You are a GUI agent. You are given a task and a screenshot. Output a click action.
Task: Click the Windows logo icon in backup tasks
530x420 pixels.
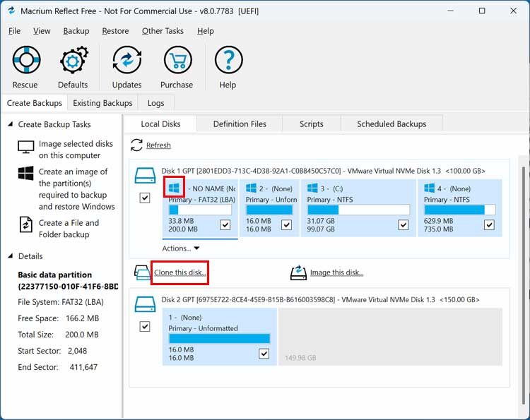point(25,173)
